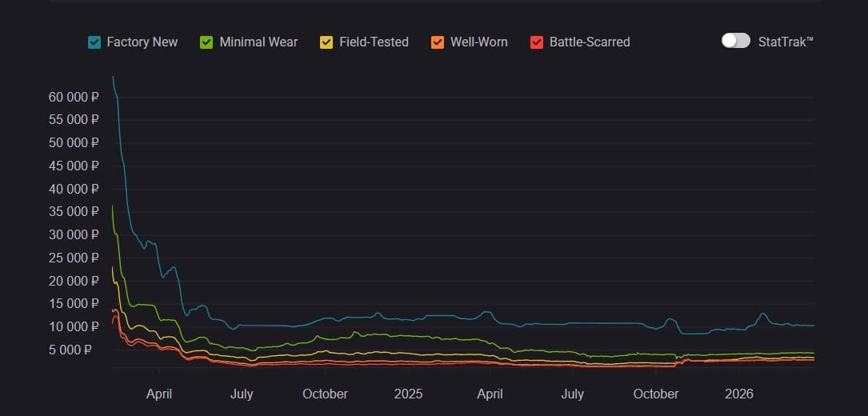Click the "Field-Tested" legend text
Viewport: 868px width, 416px height.
pyautogui.click(x=374, y=42)
